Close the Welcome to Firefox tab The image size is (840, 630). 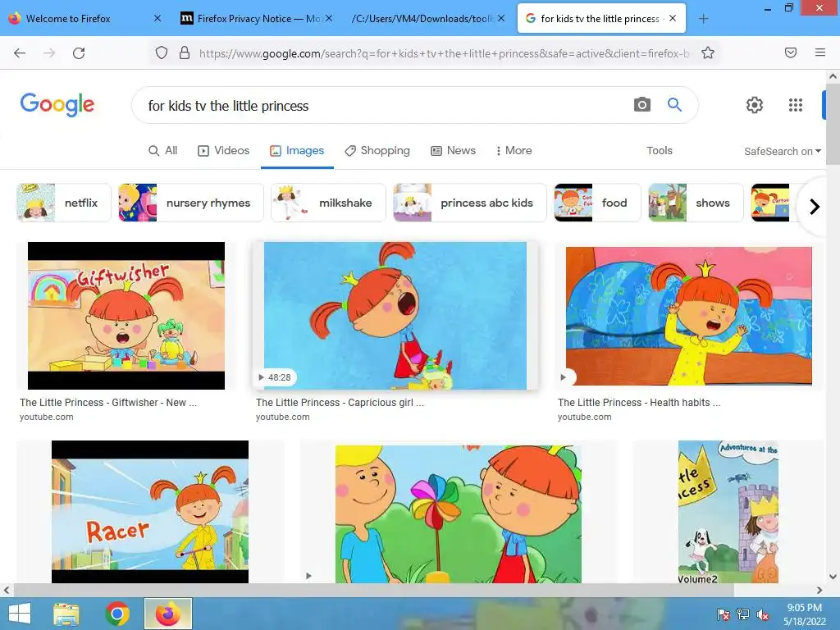[x=157, y=18]
